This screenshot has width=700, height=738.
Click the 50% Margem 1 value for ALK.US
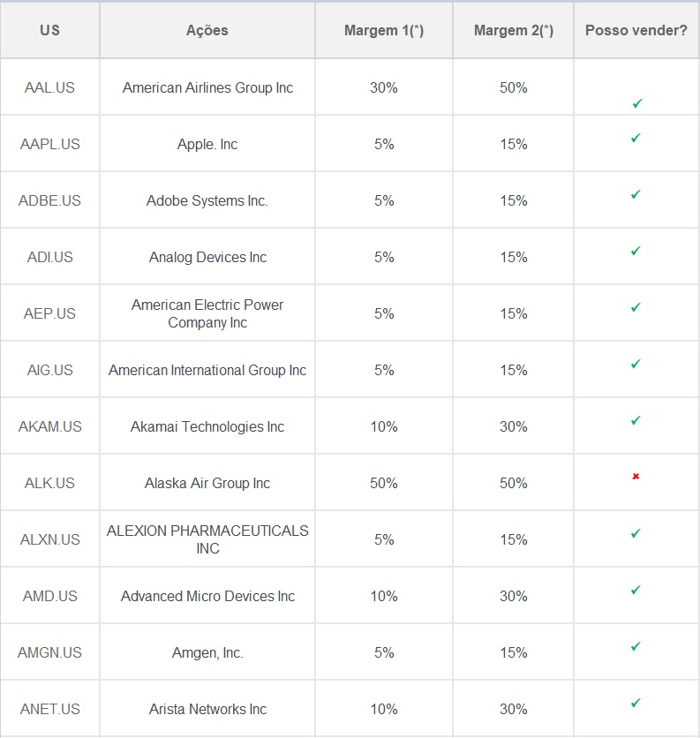pos(383,483)
